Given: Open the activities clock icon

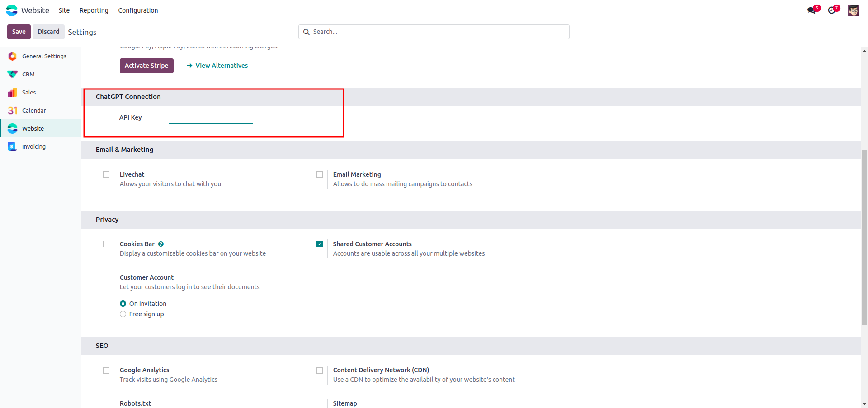Looking at the screenshot, I should [x=832, y=10].
